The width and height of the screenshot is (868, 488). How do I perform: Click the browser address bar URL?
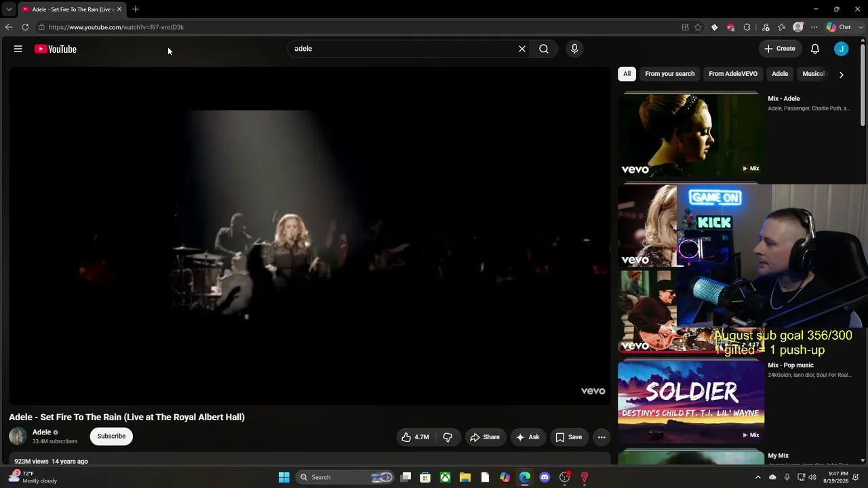(116, 27)
